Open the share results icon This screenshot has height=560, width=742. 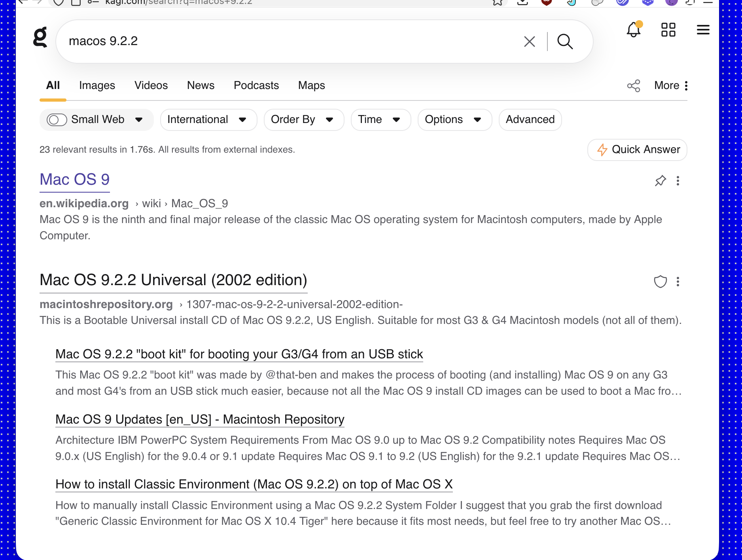tap(634, 85)
